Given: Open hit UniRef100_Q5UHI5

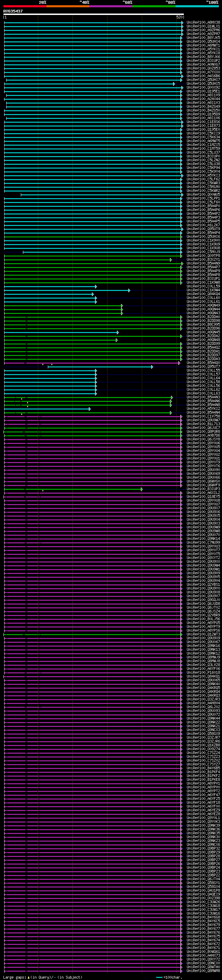Looking at the screenshot, I should coord(203,84).
